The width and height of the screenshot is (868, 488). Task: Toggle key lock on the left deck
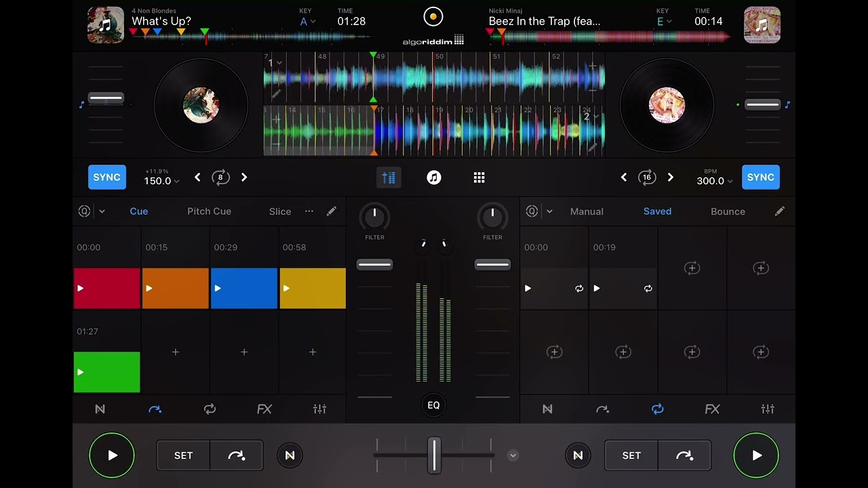(81, 105)
